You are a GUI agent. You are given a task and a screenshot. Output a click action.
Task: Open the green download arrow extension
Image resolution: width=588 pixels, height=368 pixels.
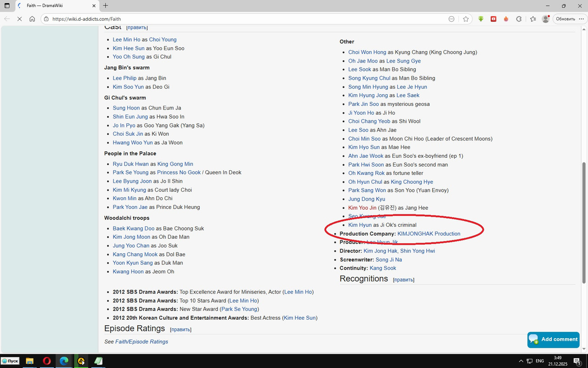(481, 19)
